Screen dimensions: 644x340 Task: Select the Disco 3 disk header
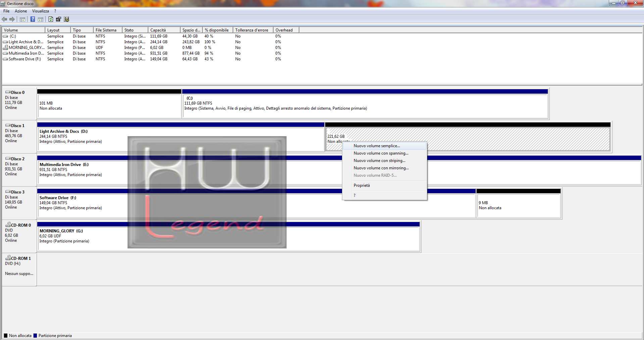pyautogui.click(x=19, y=203)
